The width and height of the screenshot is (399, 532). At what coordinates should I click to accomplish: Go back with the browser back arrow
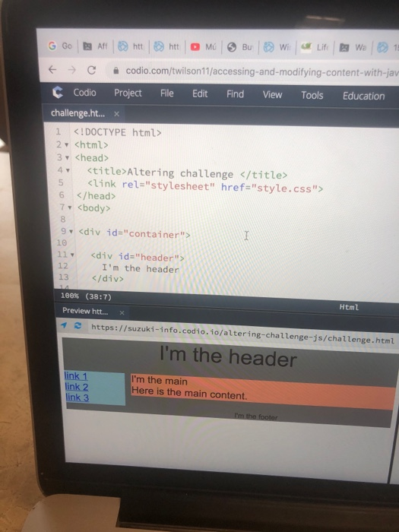pos(52,70)
